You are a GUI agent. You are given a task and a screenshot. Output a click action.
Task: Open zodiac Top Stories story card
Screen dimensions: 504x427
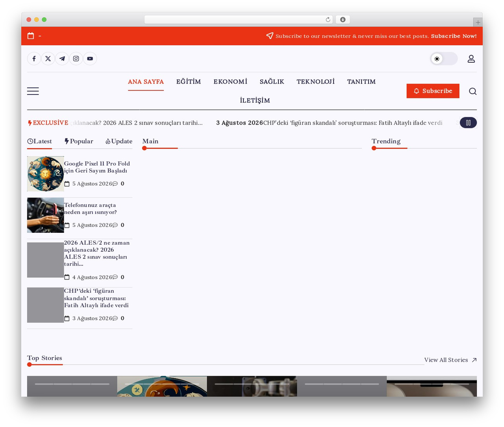point(162,386)
